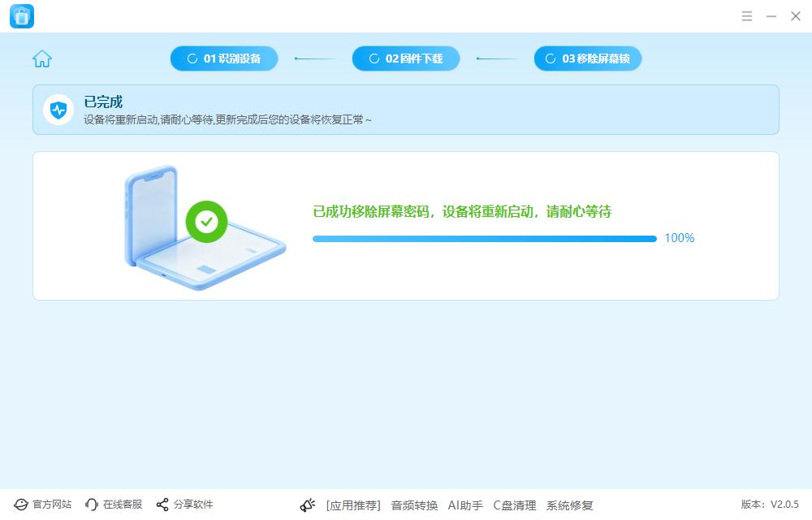Click the 100% progress value
Screen dimensions: 812x520
pyautogui.click(x=680, y=238)
